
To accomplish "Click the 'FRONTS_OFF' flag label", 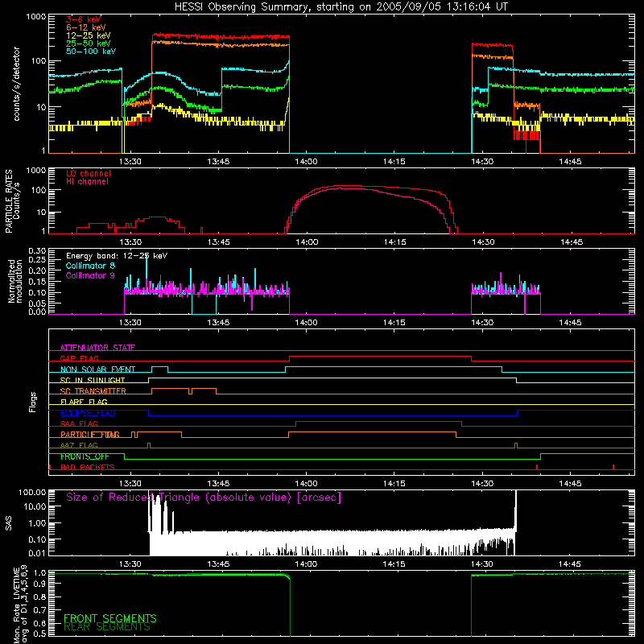I will point(85,456).
